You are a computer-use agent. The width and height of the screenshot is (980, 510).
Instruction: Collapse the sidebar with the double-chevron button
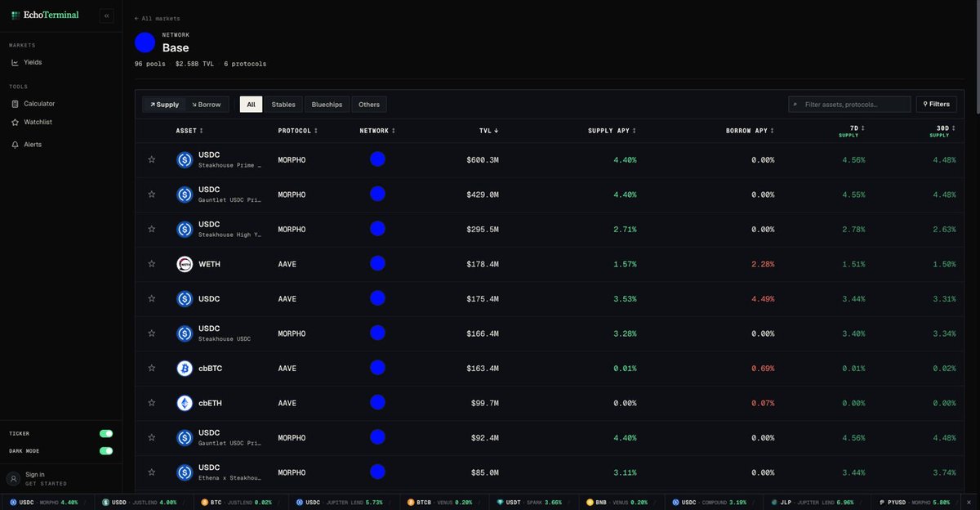pos(106,16)
